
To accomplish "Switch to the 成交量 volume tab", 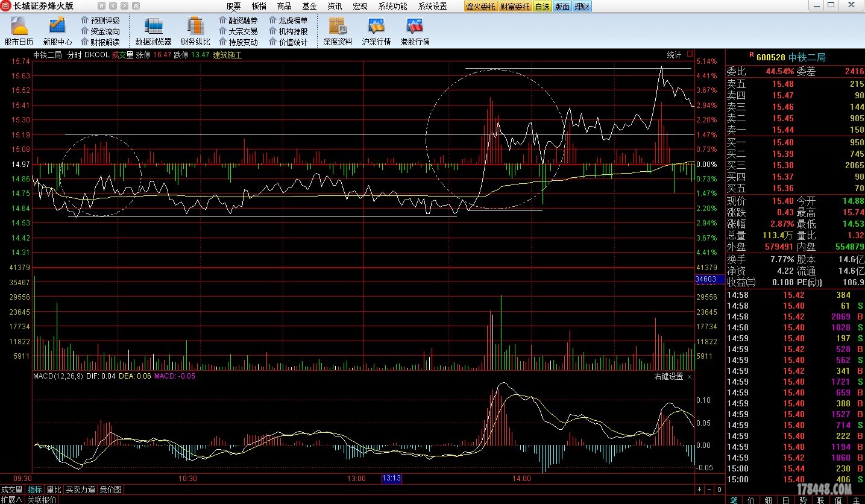I will tap(11, 490).
